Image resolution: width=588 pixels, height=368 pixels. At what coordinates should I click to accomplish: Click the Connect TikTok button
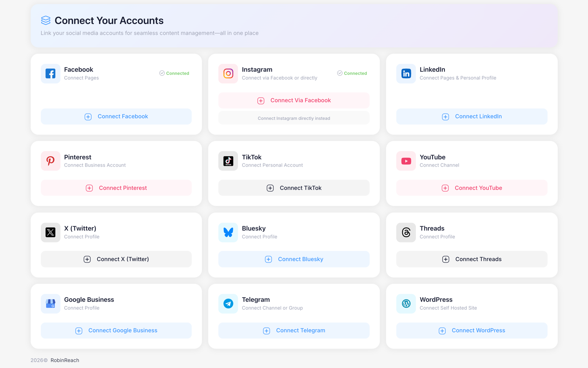pos(294,188)
